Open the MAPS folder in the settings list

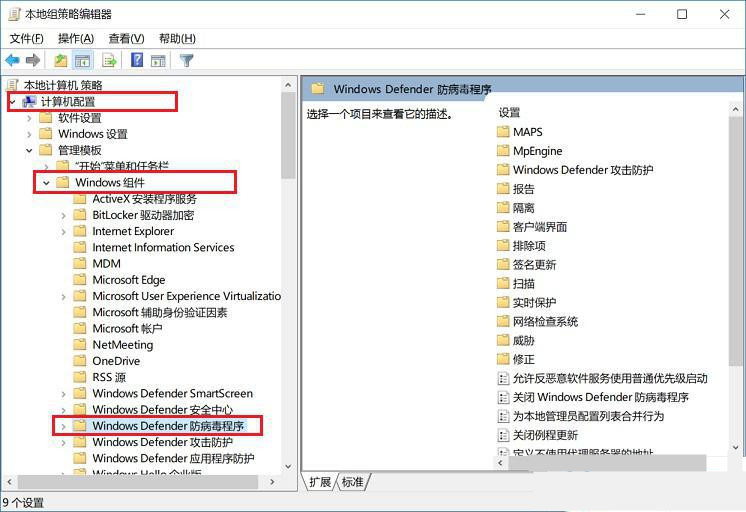tap(520, 132)
